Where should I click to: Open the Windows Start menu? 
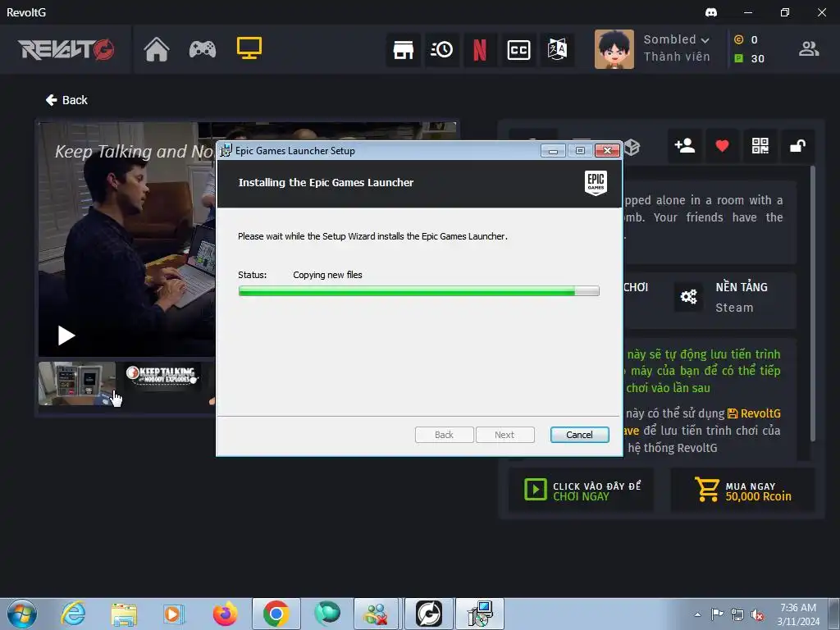21,614
